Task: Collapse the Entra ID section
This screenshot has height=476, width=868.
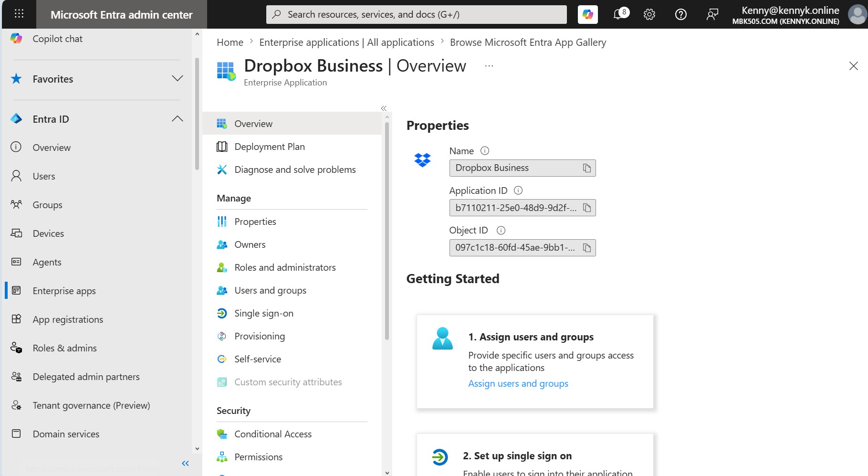Action: click(177, 119)
